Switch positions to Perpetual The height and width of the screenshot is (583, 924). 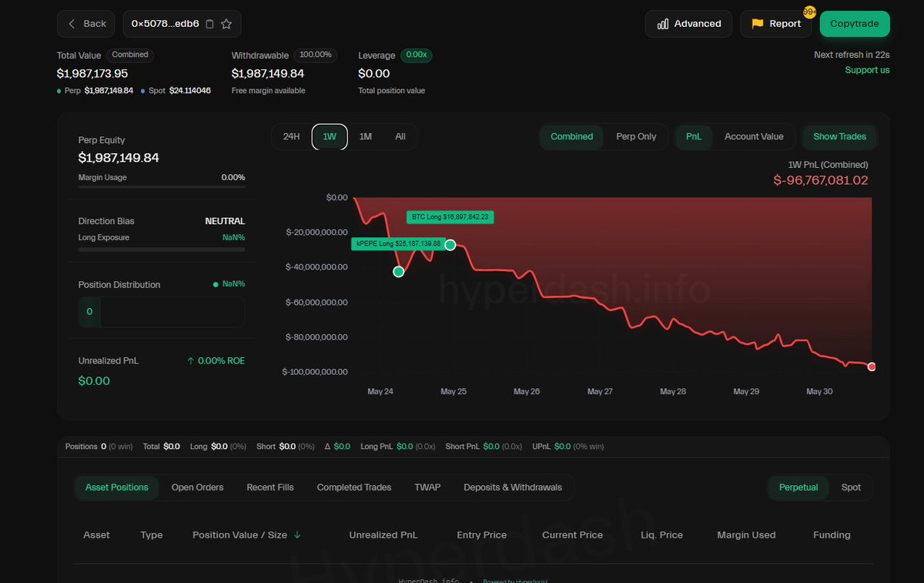798,488
